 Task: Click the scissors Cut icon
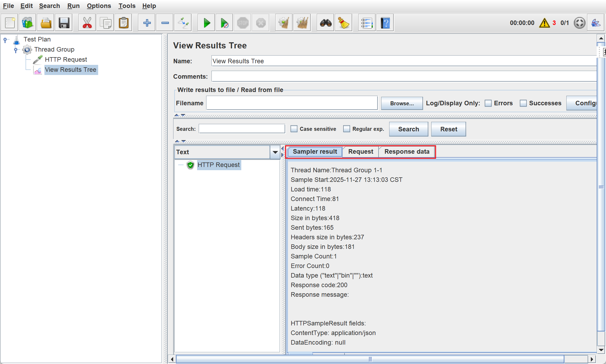(87, 23)
